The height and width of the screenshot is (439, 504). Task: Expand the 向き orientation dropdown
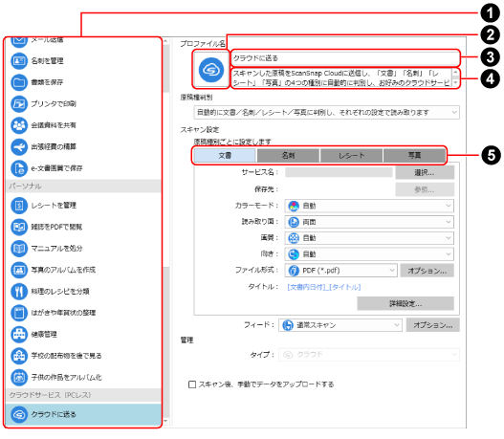pos(369,254)
